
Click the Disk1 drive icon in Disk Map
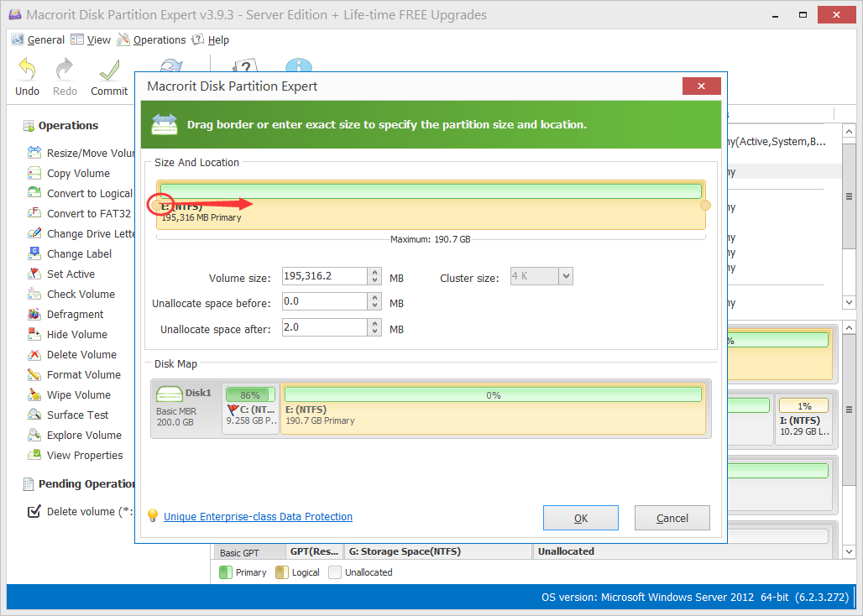pos(169,394)
